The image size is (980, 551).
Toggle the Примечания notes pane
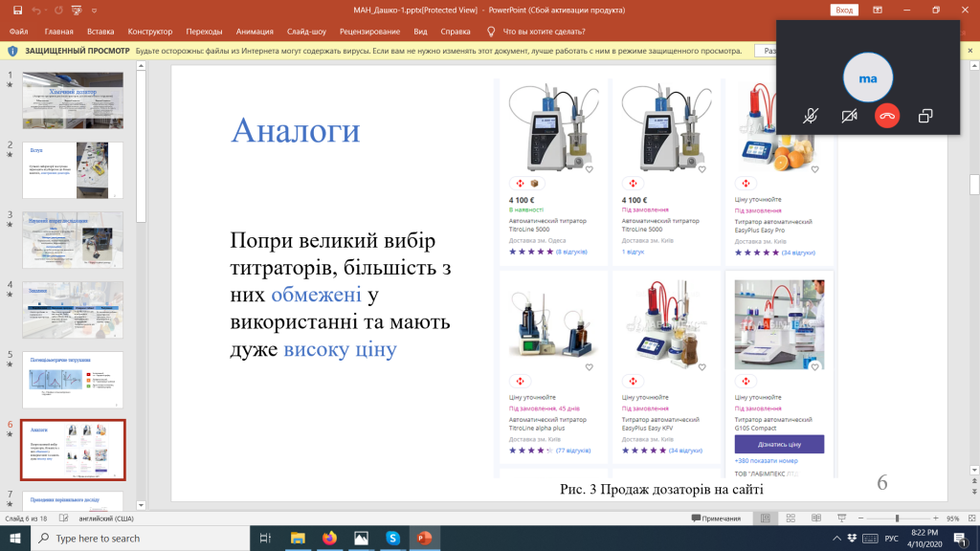click(716, 518)
